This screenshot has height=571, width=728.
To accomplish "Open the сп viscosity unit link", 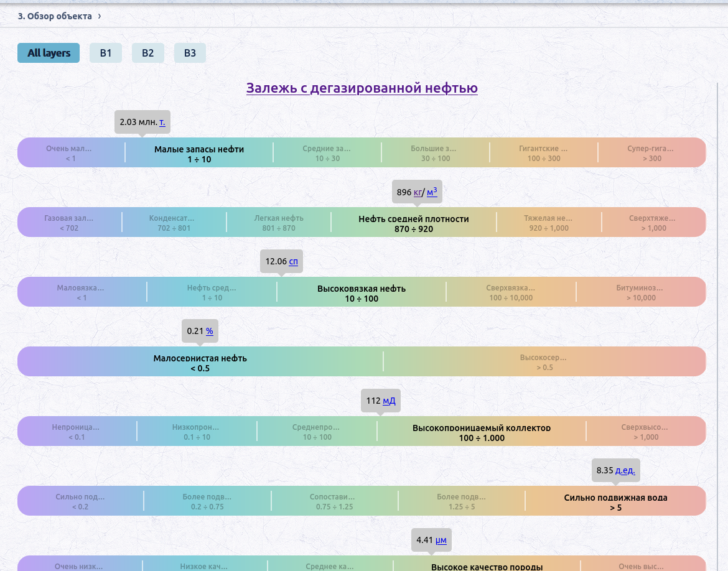I will pos(294,261).
